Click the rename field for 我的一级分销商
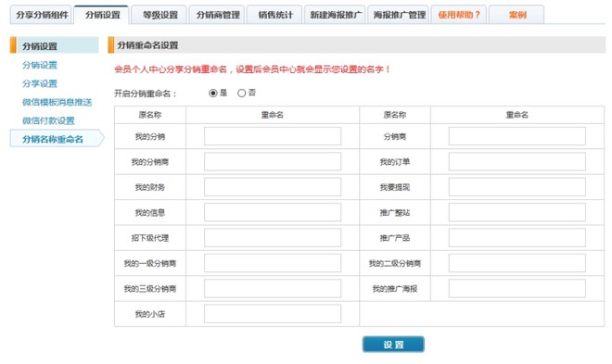Viewport: 612px width, 364px height. click(273, 263)
